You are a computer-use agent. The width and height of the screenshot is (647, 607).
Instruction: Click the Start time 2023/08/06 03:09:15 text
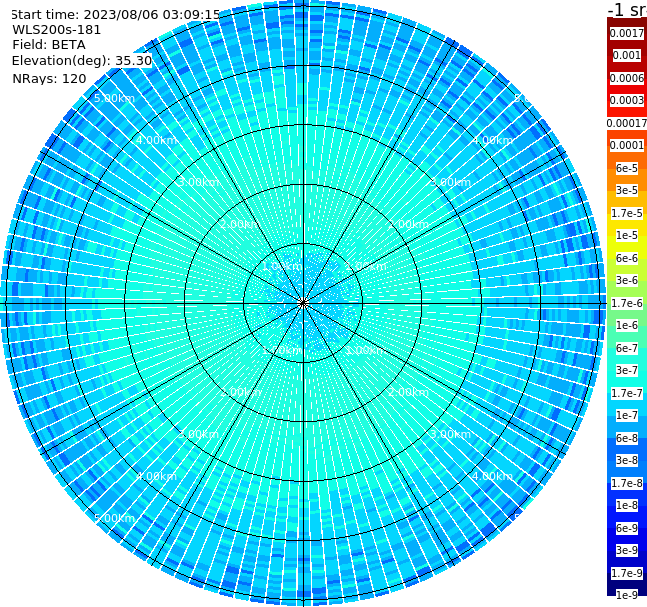point(115,14)
